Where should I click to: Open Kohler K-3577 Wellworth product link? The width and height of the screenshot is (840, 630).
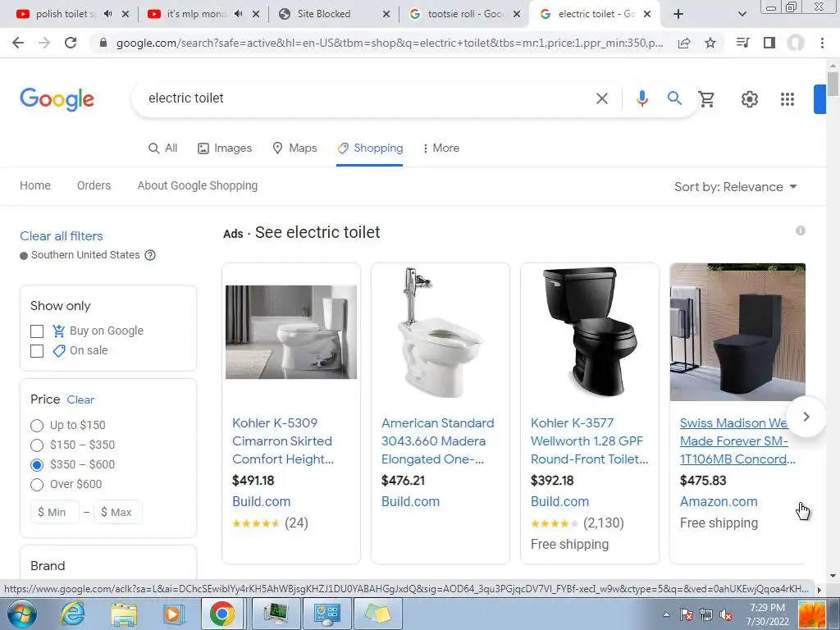589,441
